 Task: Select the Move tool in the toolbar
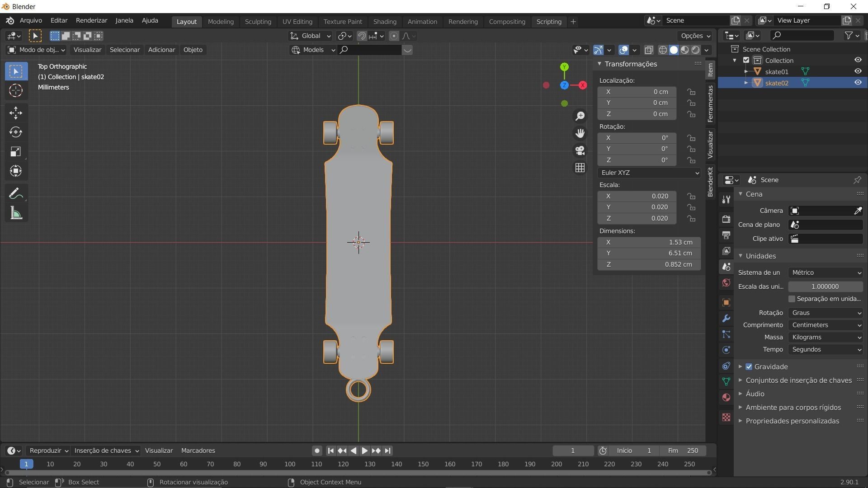coord(16,113)
